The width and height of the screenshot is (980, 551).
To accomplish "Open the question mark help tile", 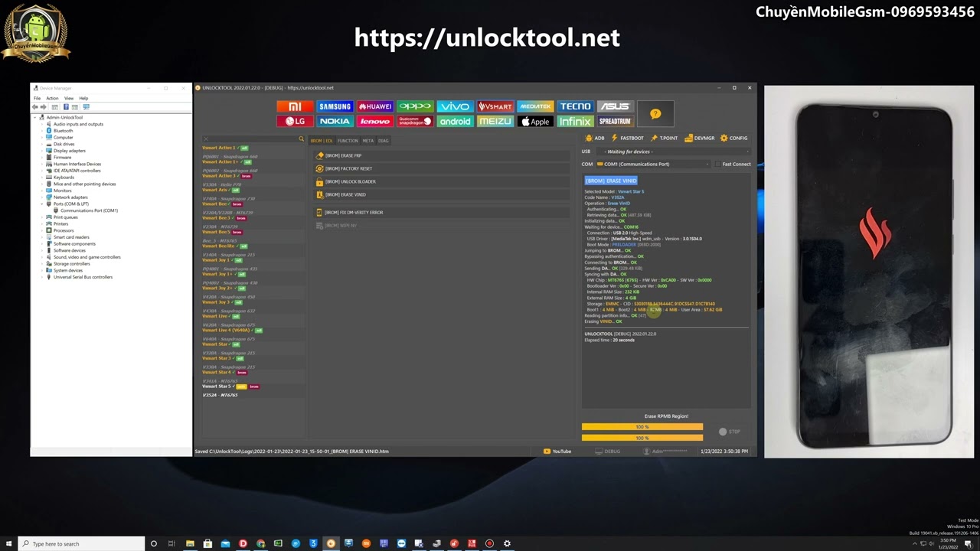I will pos(655,114).
